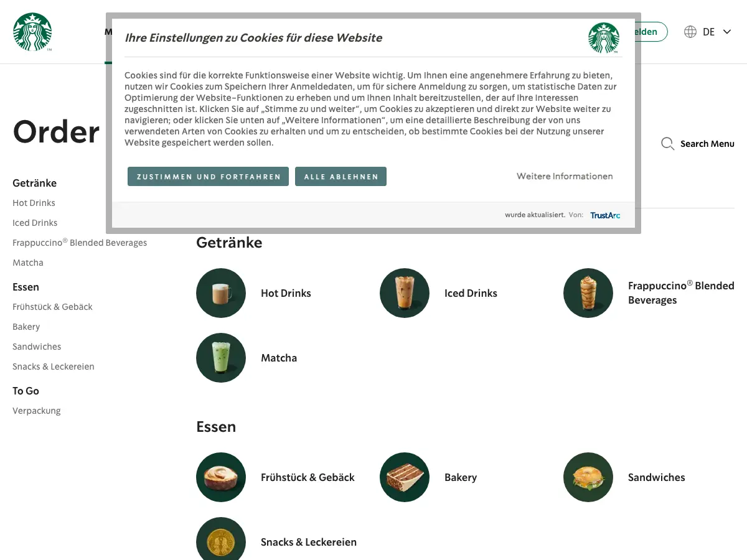Select Bakery in sidebar

(x=26, y=327)
